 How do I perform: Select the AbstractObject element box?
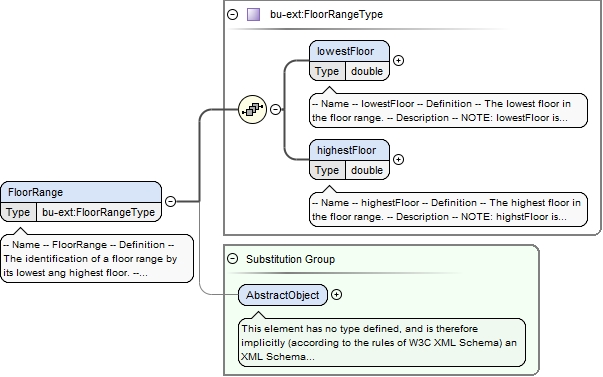click(283, 295)
